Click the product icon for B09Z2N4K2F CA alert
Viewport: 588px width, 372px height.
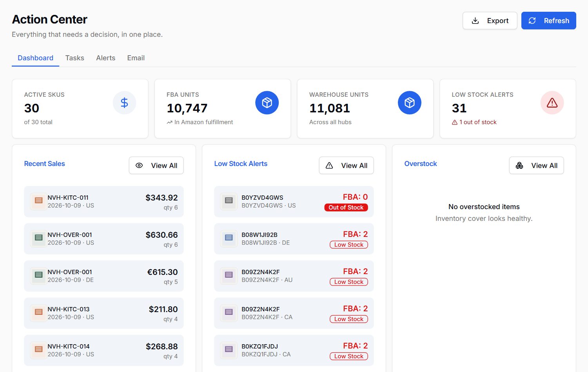click(229, 313)
